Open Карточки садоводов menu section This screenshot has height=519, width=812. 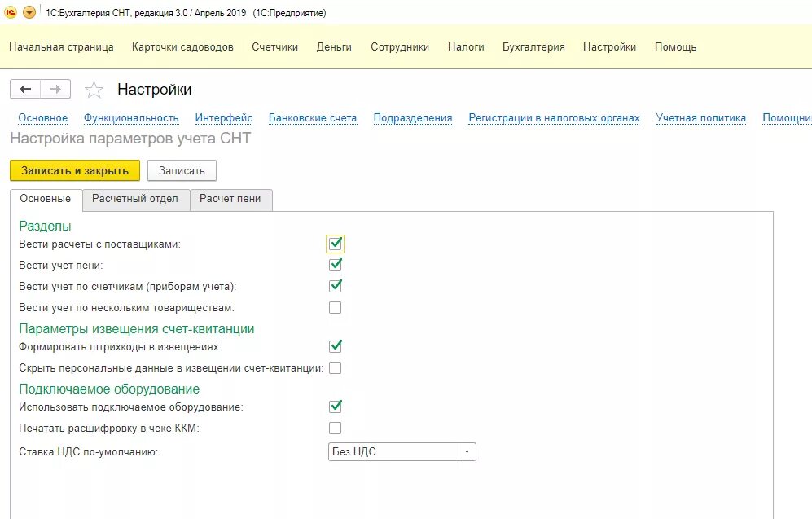(182, 47)
